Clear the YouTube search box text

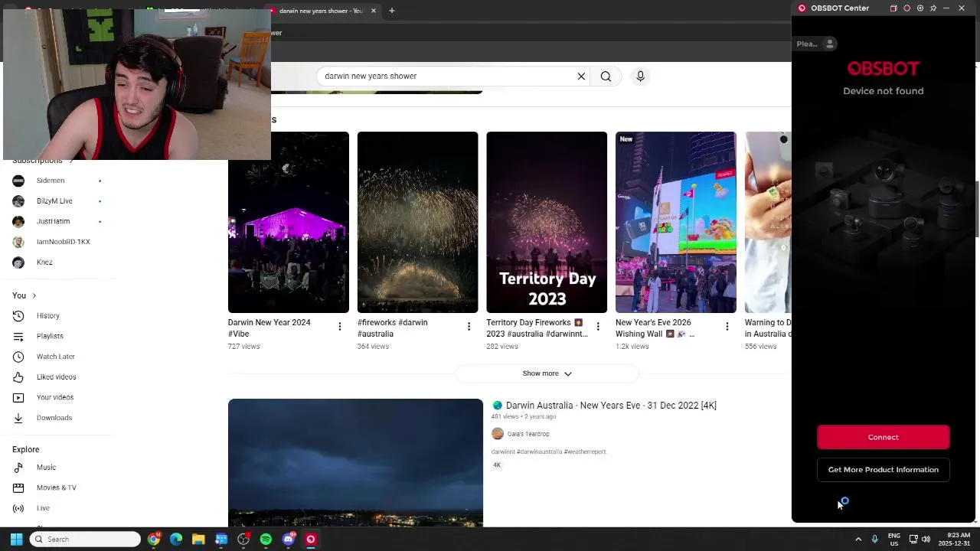point(581,76)
